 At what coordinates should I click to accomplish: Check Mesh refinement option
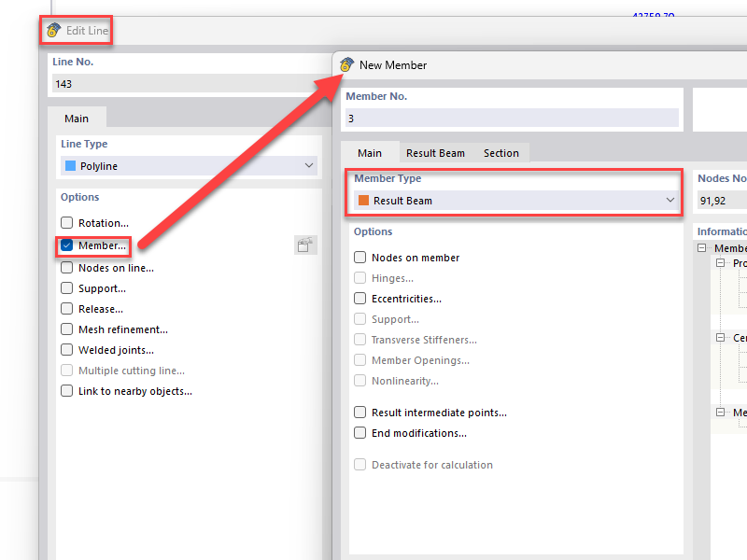(66, 329)
